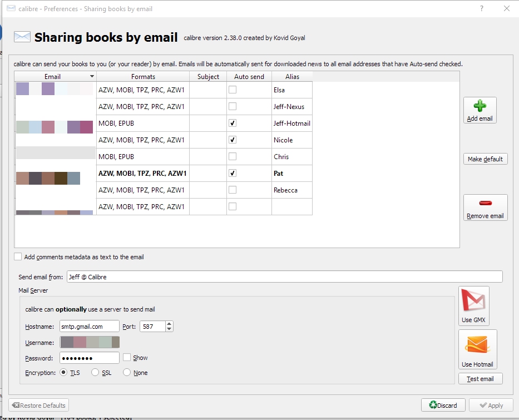Select TLS encryption
The image size is (519, 420).
(63, 372)
